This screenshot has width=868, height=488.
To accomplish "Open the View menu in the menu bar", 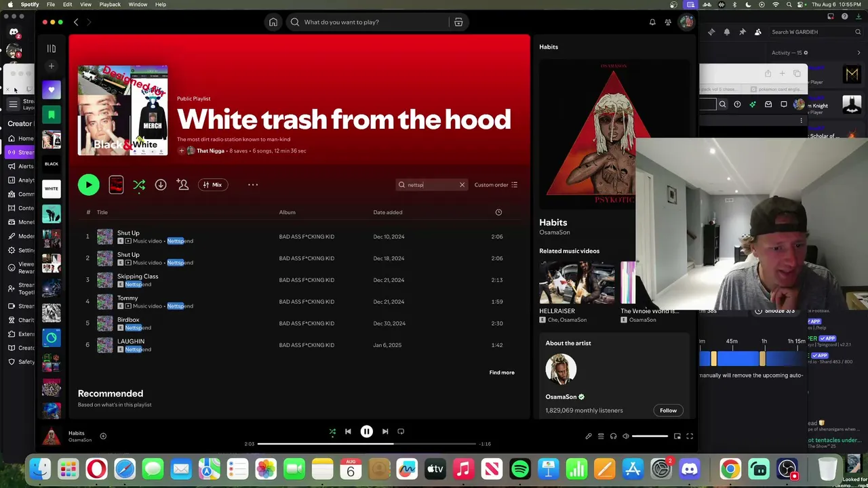I will coord(85,5).
